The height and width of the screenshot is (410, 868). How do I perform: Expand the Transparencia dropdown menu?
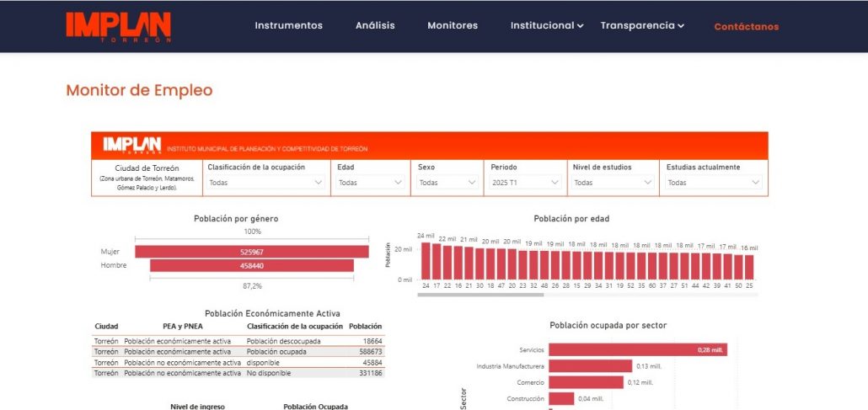(642, 25)
